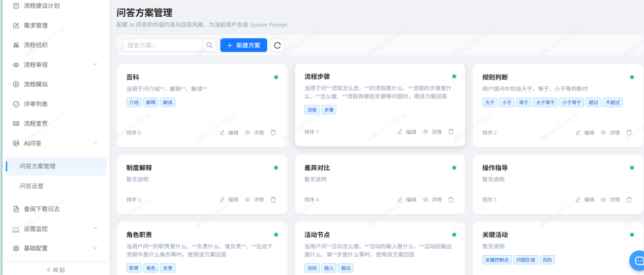Image resolution: width=644 pixels, height=275 pixels.
Task: Click the 解读 tag on 百科 card
Action: click(x=168, y=102)
